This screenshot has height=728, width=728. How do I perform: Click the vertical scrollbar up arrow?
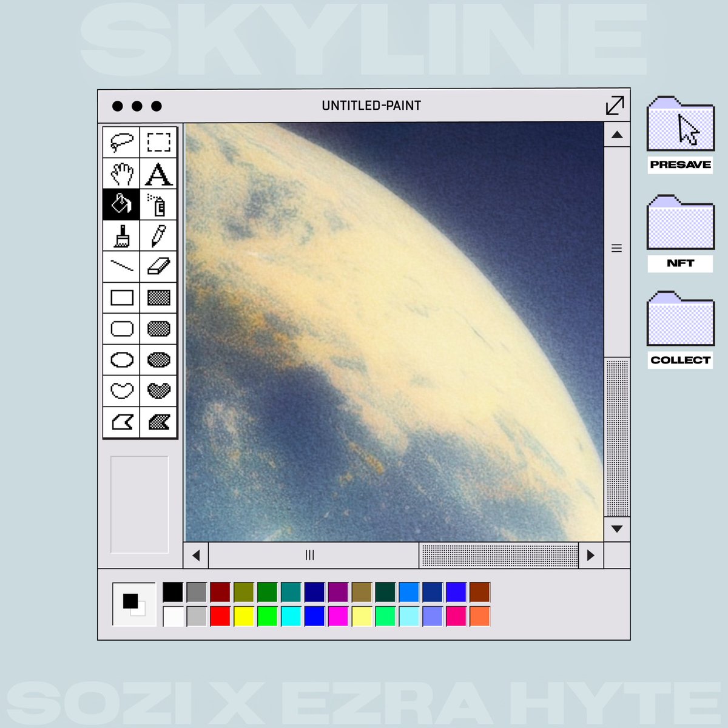[x=617, y=135]
